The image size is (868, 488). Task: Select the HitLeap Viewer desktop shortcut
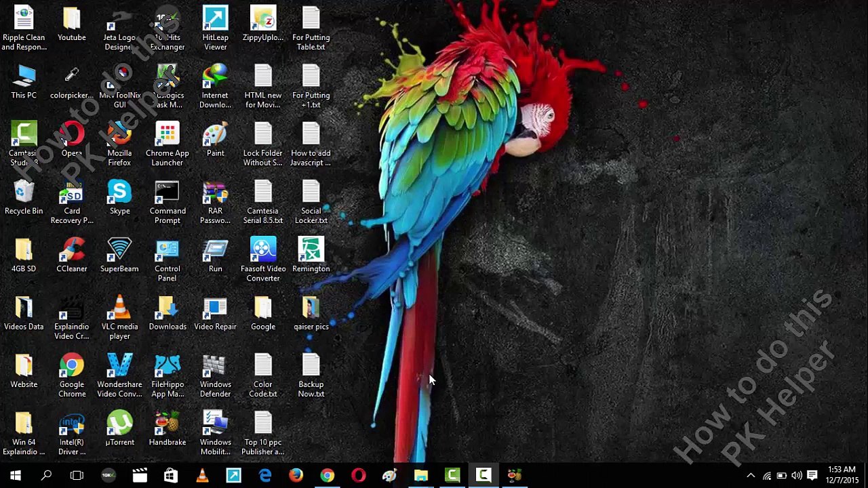pos(215,28)
